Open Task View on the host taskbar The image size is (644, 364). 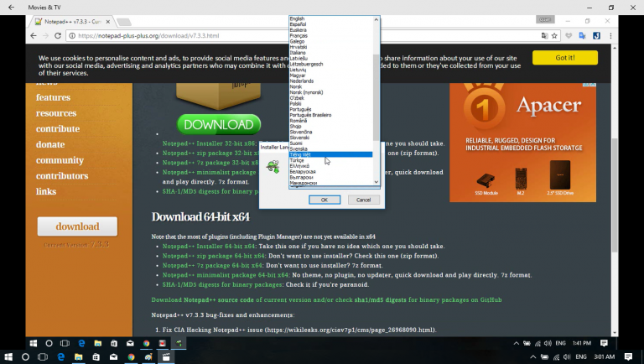coord(43,357)
